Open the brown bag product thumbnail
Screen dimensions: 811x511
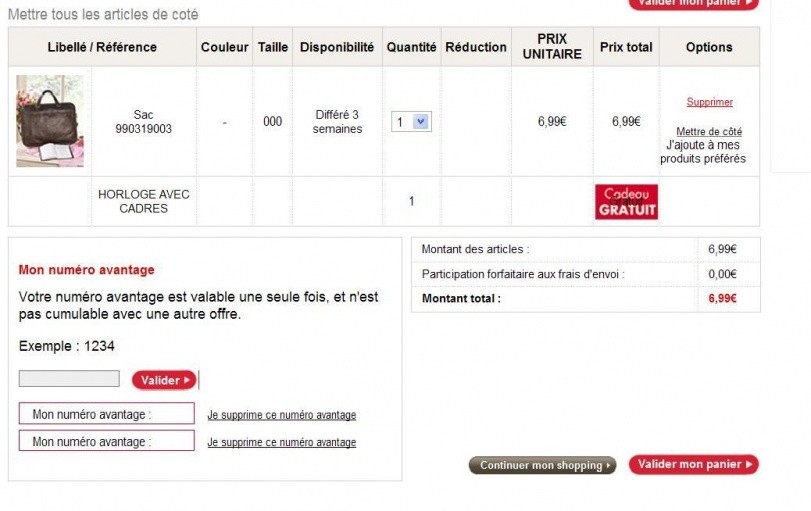[x=50, y=121]
